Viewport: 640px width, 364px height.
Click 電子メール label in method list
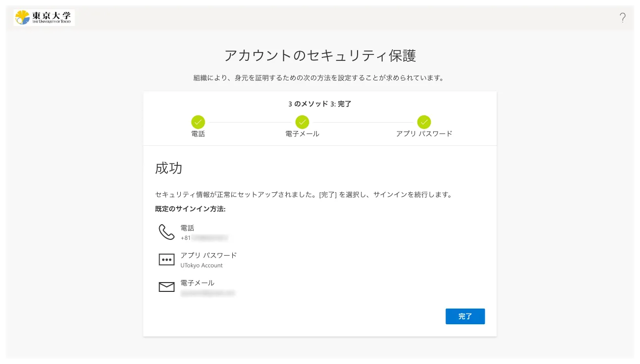[197, 283]
